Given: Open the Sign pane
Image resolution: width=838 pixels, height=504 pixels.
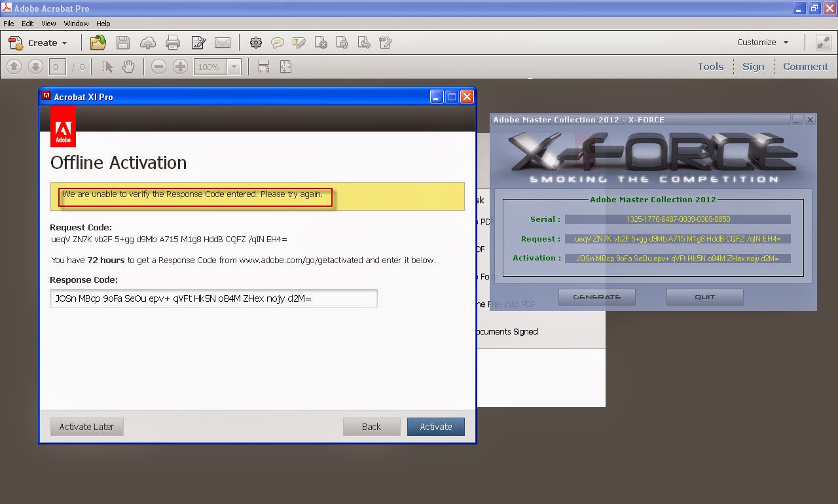Looking at the screenshot, I should (754, 66).
